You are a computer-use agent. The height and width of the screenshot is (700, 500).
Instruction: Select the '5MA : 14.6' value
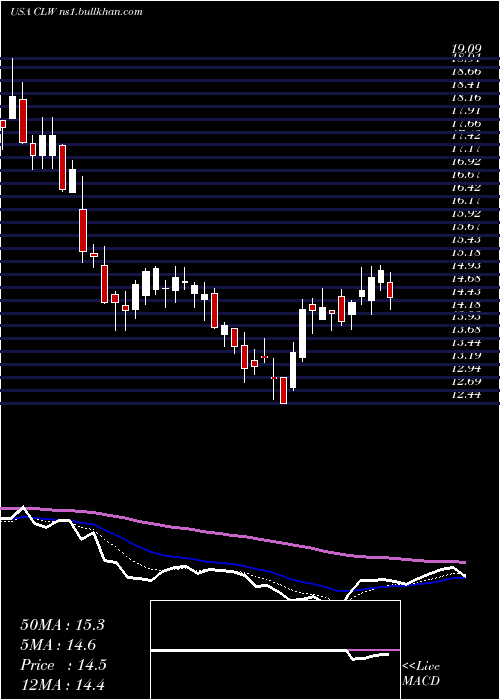tap(58, 645)
